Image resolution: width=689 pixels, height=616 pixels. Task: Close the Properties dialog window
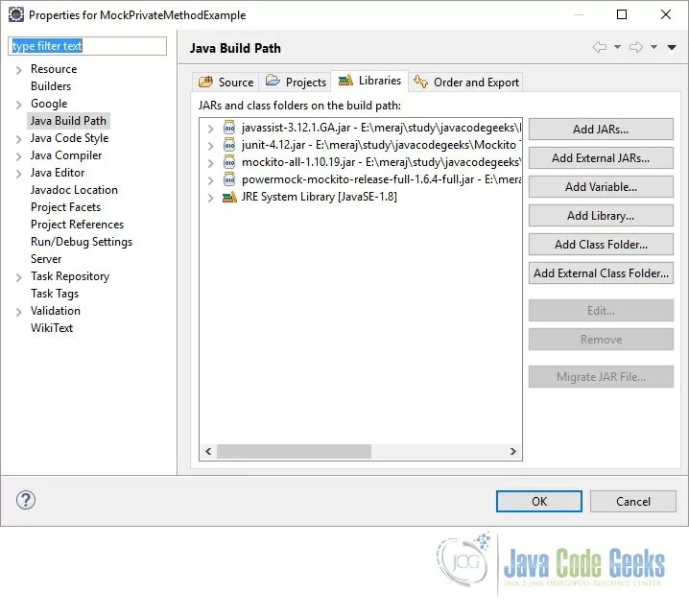tap(666, 14)
